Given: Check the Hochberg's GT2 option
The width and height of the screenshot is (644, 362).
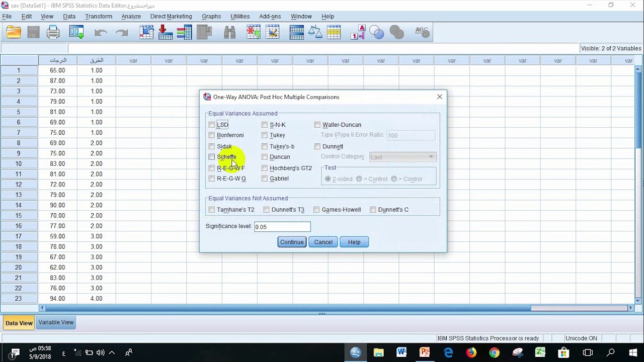Looking at the screenshot, I should (265, 168).
